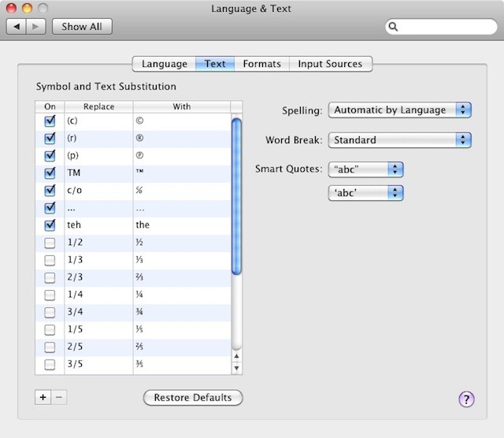The height and width of the screenshot is (438, 504).
Task: Open the double Smart Quotes dropdown
Action: pos(365,169)
